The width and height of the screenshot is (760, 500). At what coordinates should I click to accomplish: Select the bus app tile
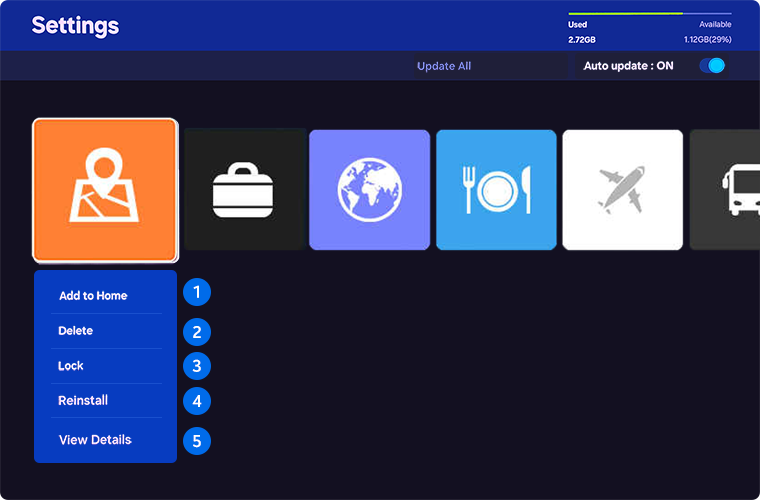coord(725,190)
